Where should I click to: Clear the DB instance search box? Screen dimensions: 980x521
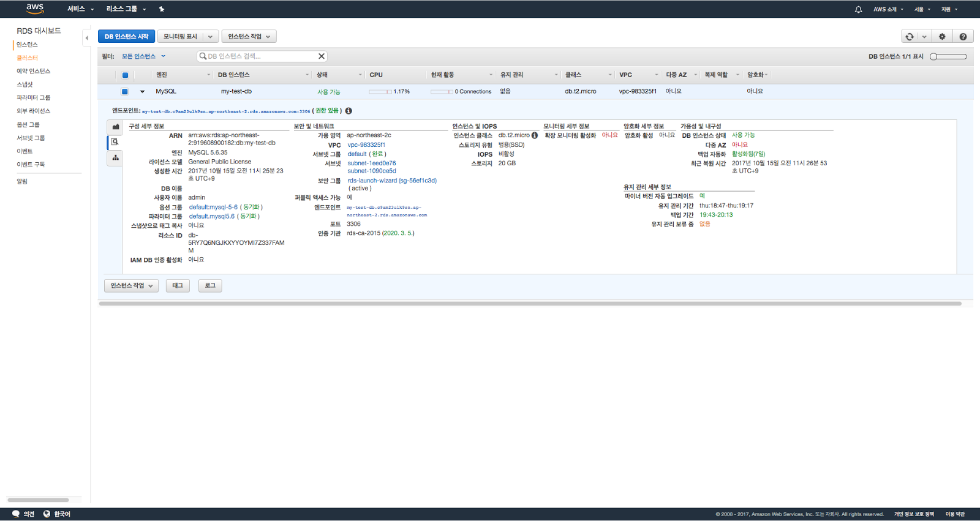321,56
